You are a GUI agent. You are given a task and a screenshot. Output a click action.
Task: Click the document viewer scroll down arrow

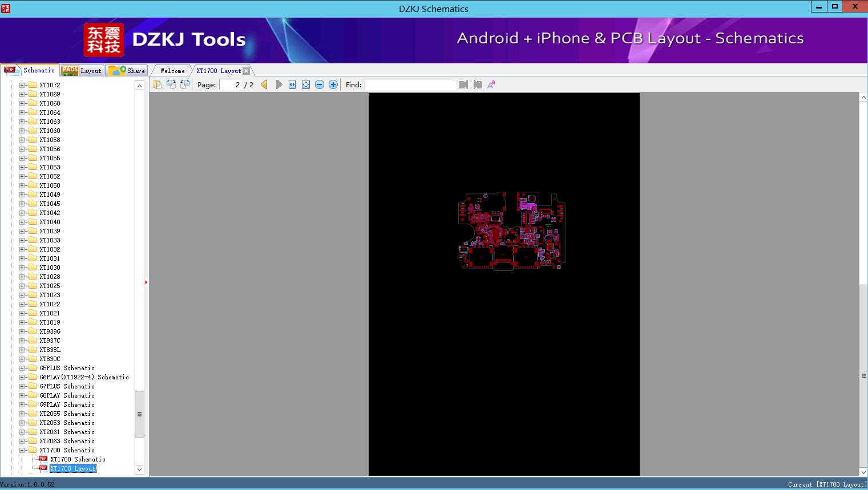(863, 472)
